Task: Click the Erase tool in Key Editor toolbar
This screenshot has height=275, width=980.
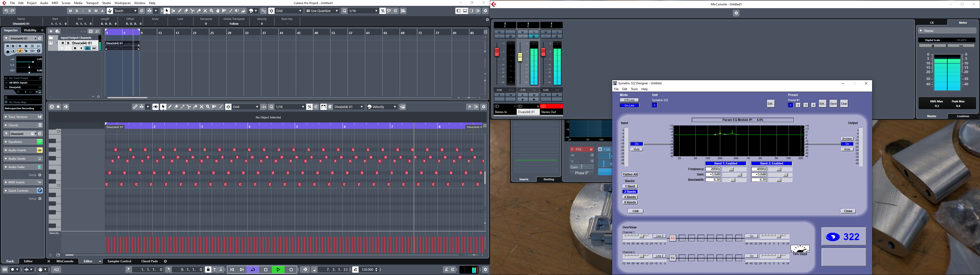Action: click(176, 107)
